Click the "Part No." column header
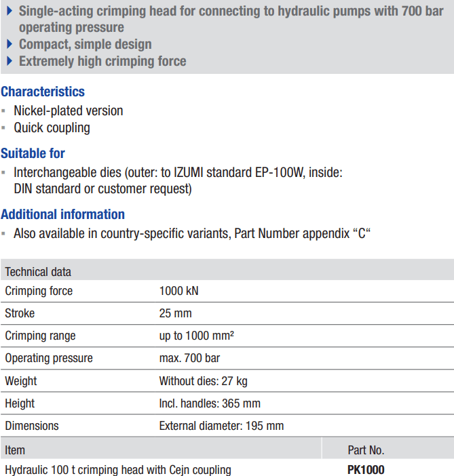This screenshot has width=454, height=476. click(x=365, y=450)
